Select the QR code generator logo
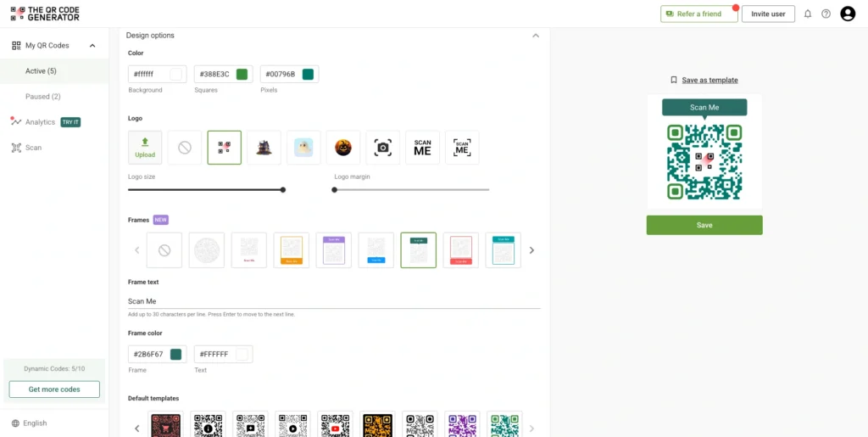Image resolution: width=868 pixels, height=437 pixels. point(224,148)
